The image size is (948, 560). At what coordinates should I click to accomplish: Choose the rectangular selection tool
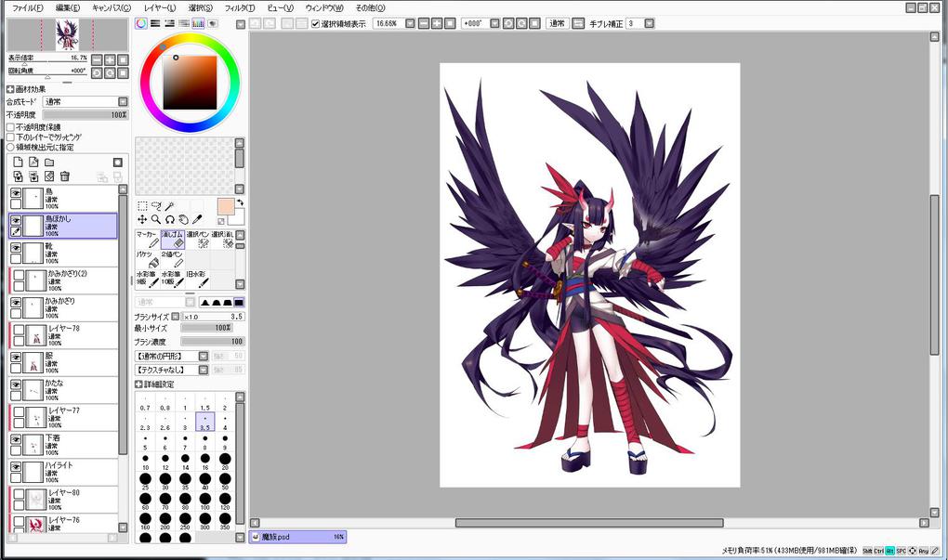142,206
